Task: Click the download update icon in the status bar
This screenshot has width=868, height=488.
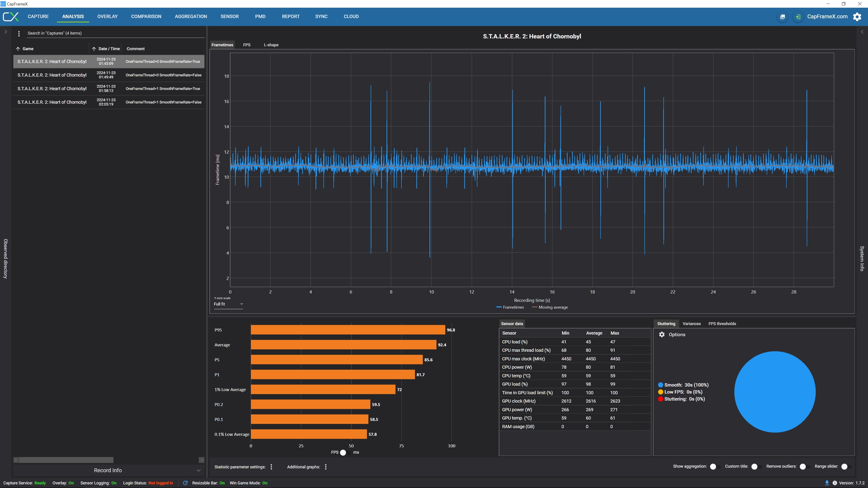Action: [x=827, y=483]
